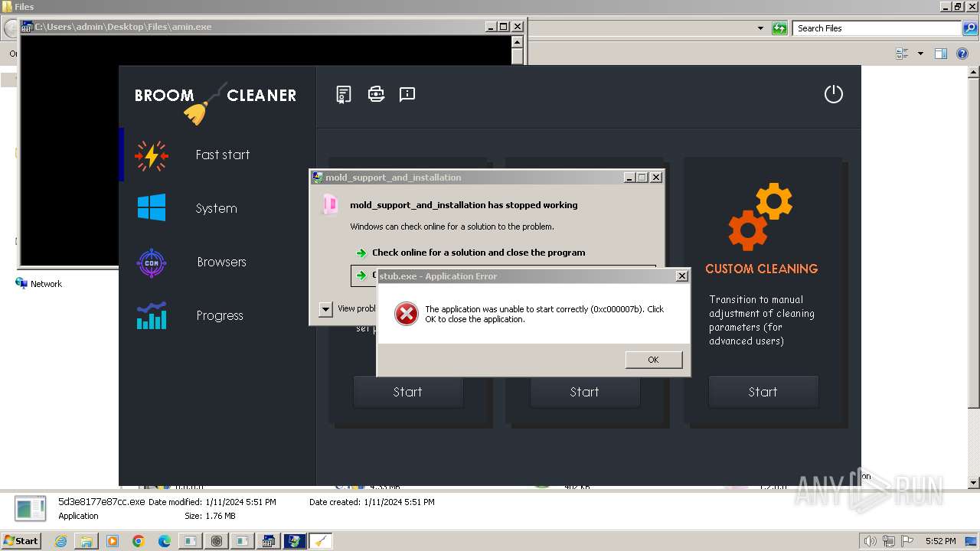Click the Browsers target icon
The width and height of the screenshot is (980, 551).
click(152, 262)
